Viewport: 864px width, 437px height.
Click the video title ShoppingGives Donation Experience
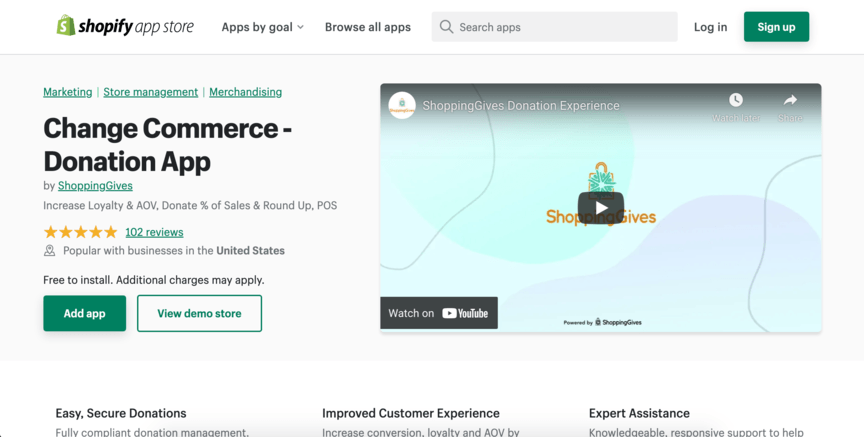(x=521, y=106)
